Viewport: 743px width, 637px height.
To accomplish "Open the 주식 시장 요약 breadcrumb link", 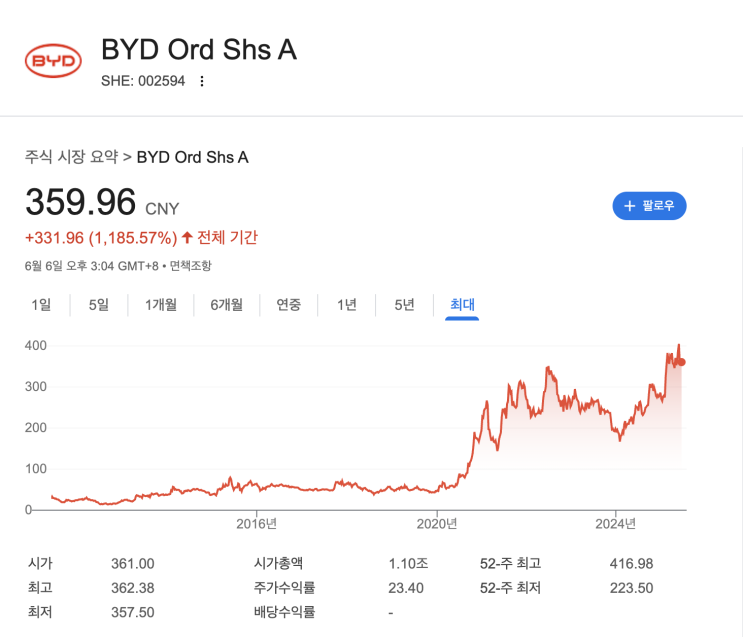I will [71, 157].
